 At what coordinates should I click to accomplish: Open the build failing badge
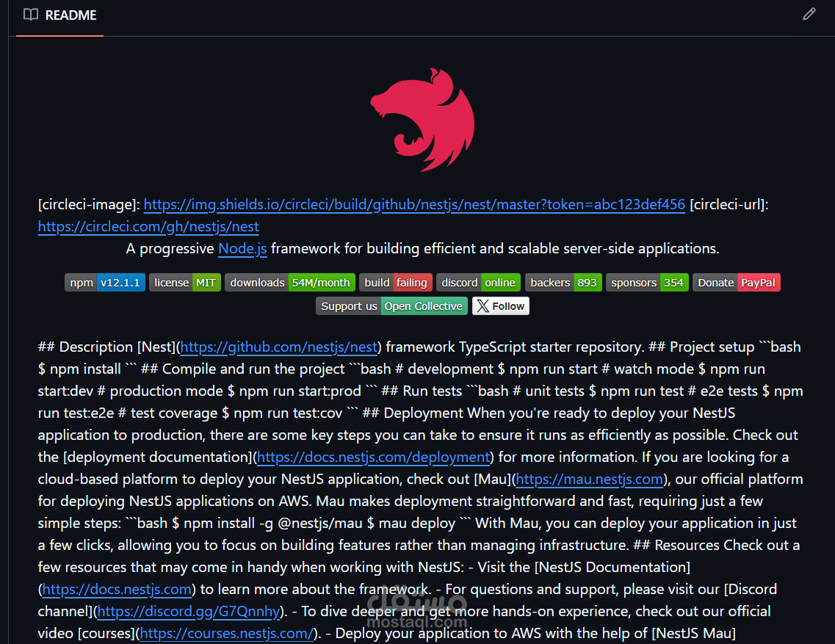[396, 282]
